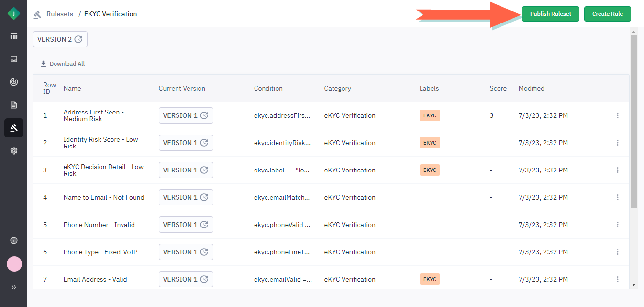Click the Publish Ruleset button
The width and height of the screenshot is (644, 307).
550,14
